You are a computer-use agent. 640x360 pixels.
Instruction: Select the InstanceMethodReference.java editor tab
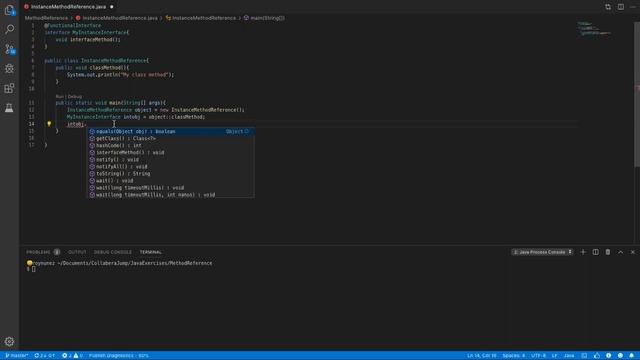pos(68,7)
